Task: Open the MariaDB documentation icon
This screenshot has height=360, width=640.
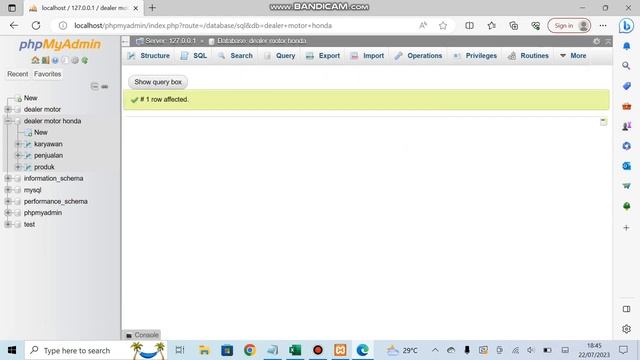Action: pos(65,60)
